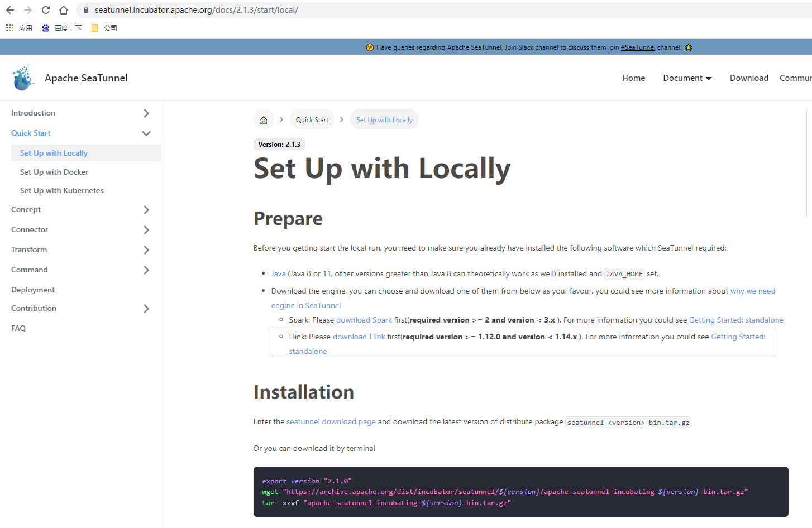Open the Java link in Prepare list
The image size is (812, 528).
coord(278,273)
